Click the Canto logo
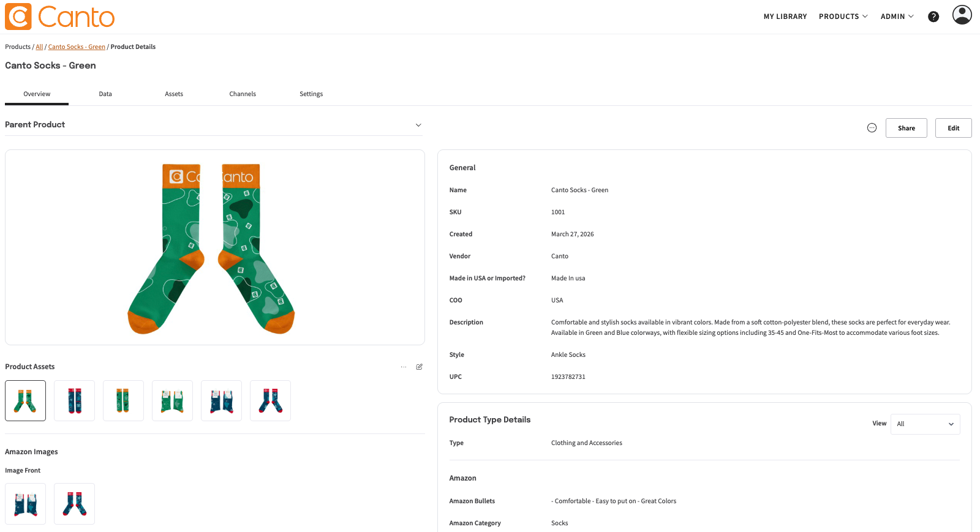Viewport: 980px width, 532px height. click(60, 17)
